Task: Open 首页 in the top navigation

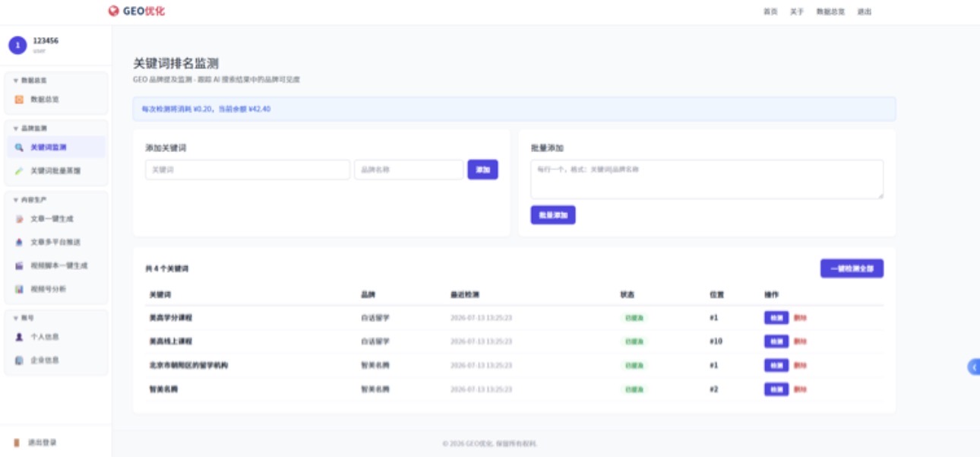Action: point(770,12)
